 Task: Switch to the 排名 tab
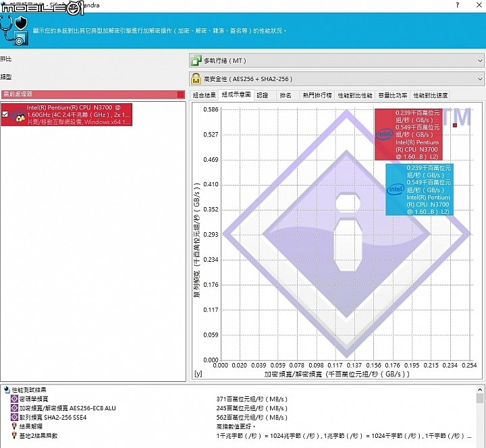(x=286, y=95)
